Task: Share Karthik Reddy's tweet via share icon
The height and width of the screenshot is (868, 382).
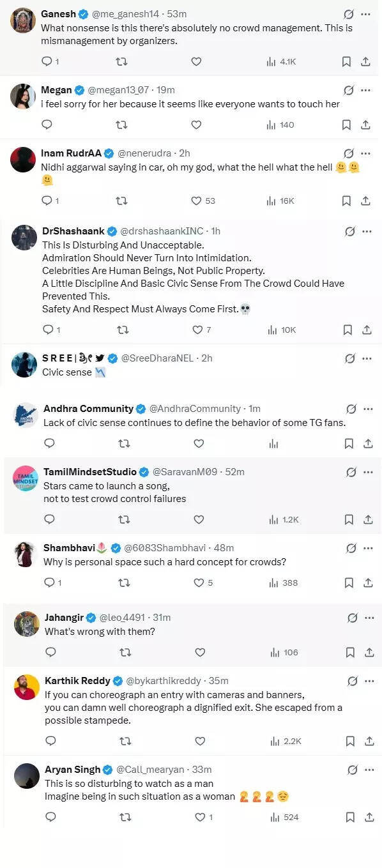Action: tap(368, 741)
